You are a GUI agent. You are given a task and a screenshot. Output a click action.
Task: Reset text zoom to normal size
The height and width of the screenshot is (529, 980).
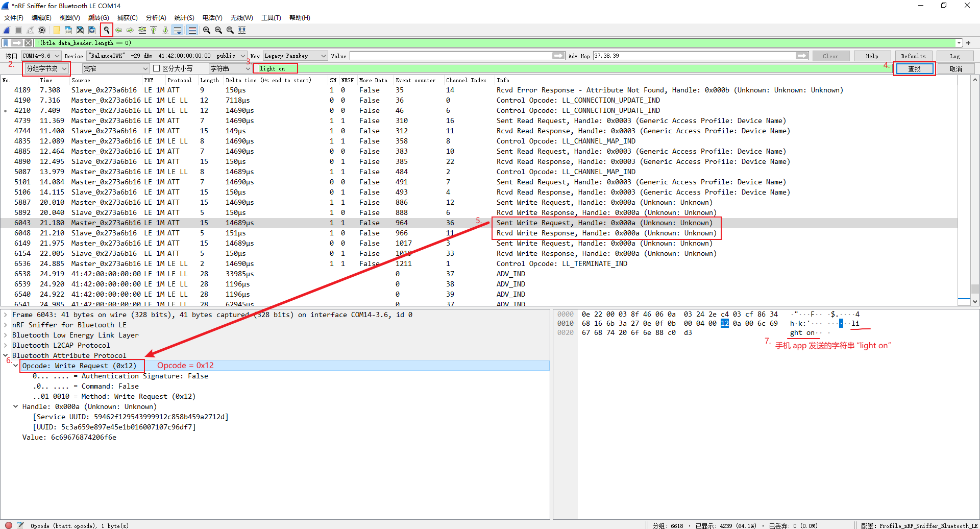pos(230,30)
